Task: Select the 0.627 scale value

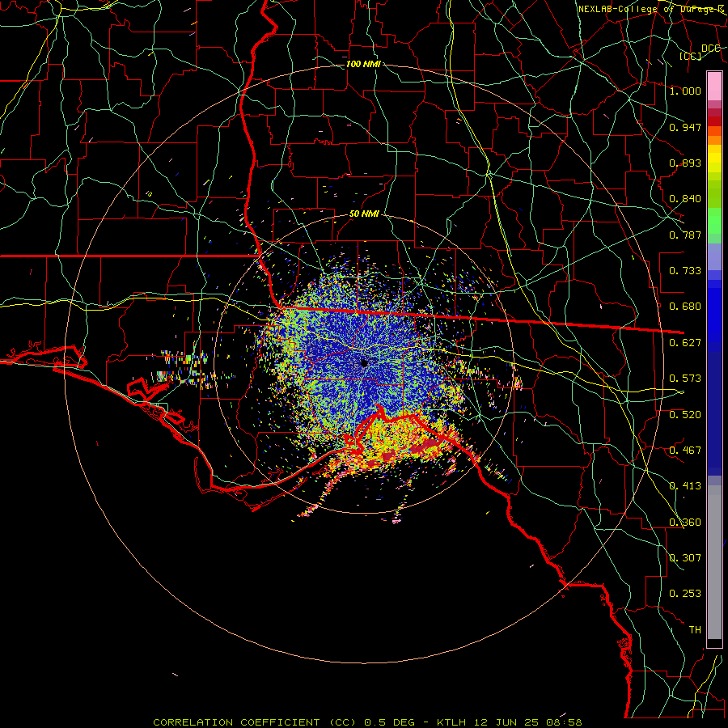Action: click(x=685, y=343)
